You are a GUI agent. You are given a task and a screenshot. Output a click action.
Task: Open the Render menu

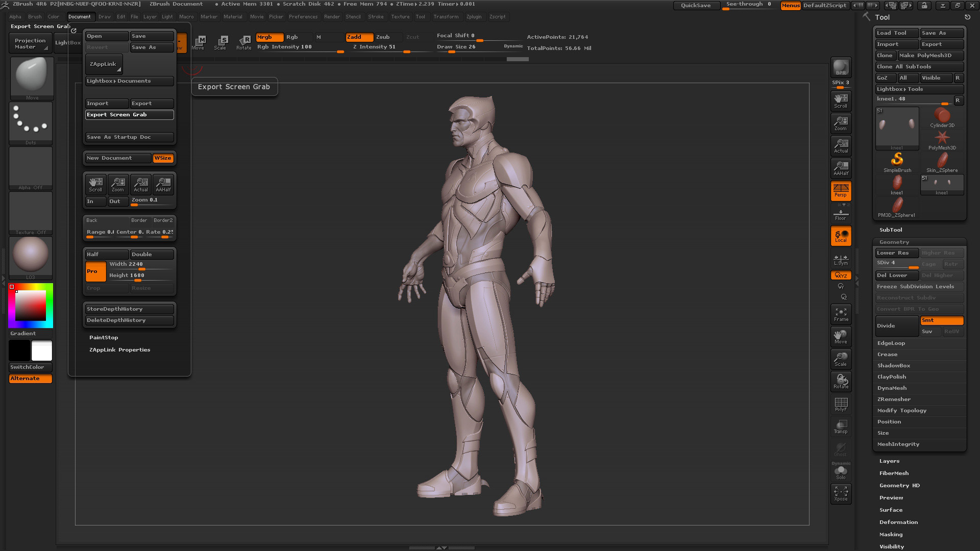click(332, 17)
